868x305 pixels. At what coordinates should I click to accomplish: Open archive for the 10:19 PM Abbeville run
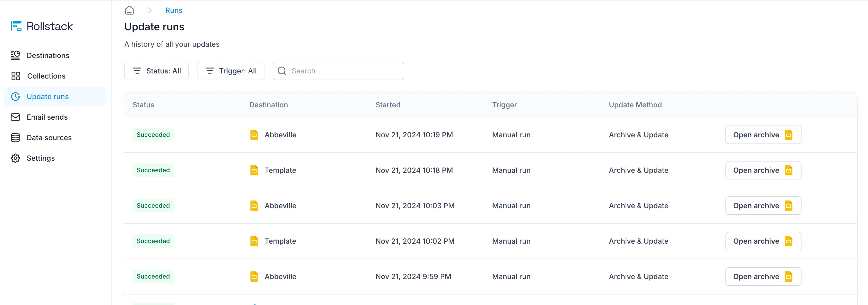[x=763, y=135]
